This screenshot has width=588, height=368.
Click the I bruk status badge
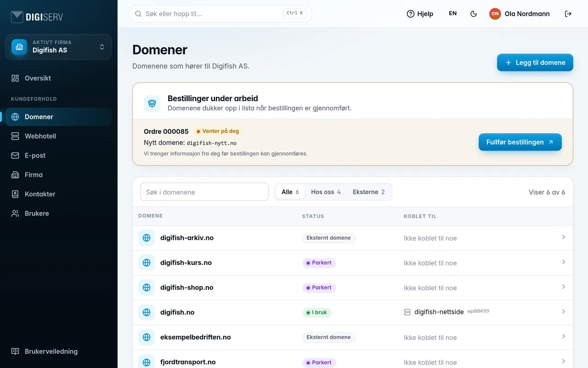click(x=317, y=312)
